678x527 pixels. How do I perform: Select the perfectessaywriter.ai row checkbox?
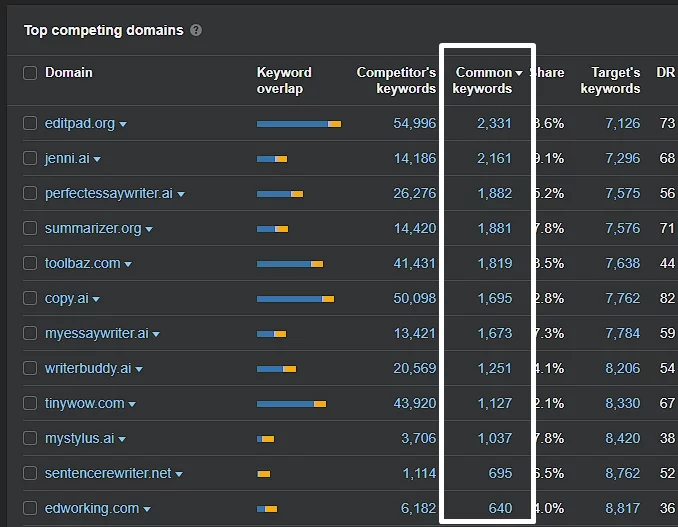coord(30,193)
